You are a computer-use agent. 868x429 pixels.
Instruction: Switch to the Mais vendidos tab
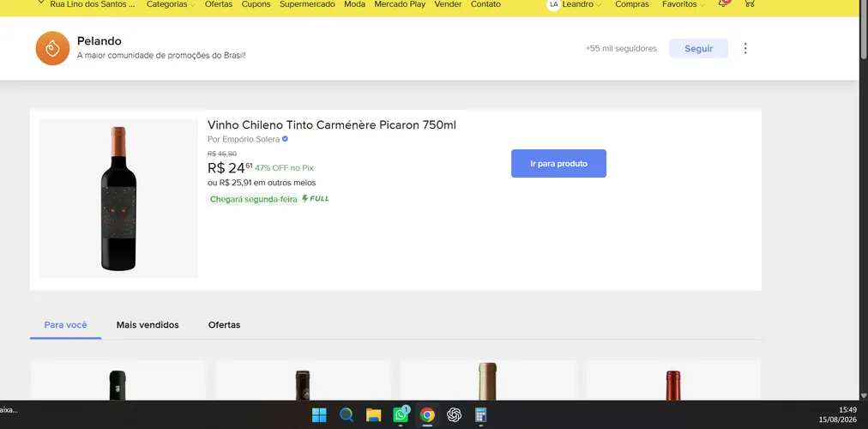point(148,325)
